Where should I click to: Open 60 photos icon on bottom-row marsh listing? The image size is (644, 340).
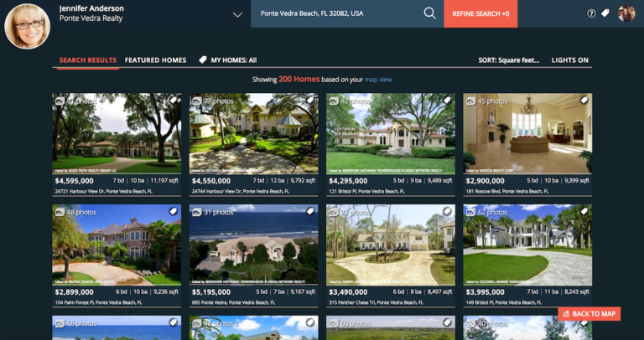[x=334, y=323]
